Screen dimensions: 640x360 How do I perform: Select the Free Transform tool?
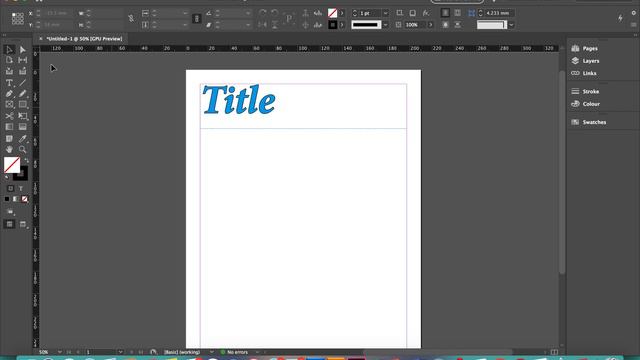click(x=22, y=116)
